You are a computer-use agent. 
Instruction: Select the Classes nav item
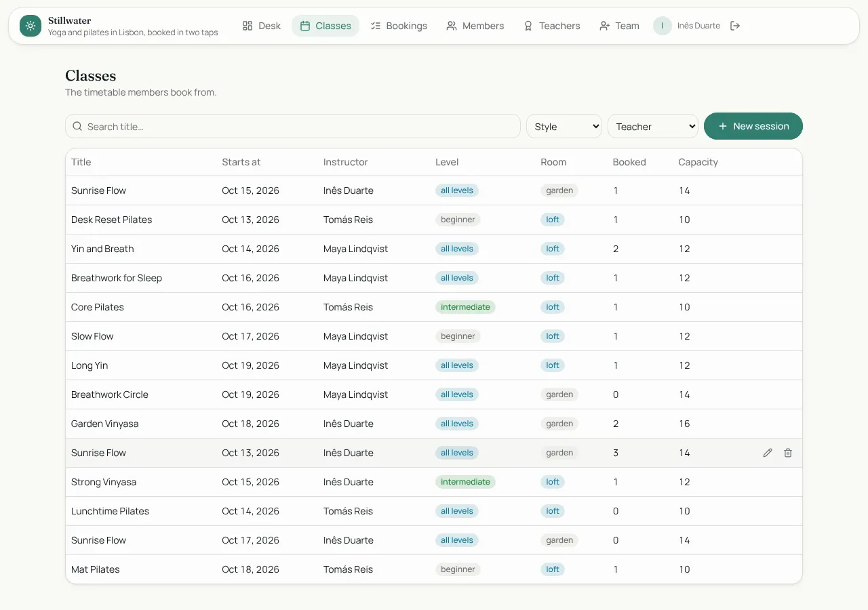coord(325,26)
